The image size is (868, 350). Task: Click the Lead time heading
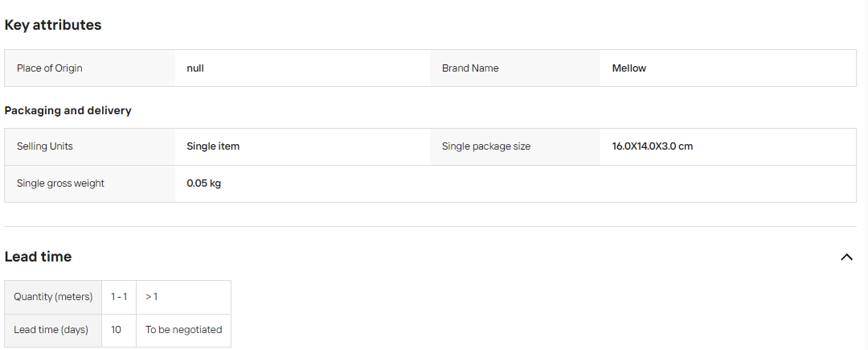click(x=39, y=257)
